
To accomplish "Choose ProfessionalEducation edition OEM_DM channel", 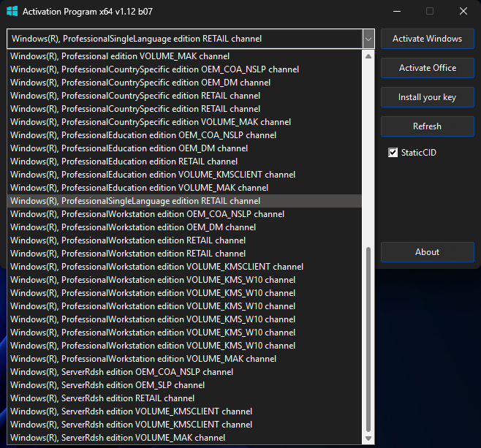I will [x=184, y=148].
